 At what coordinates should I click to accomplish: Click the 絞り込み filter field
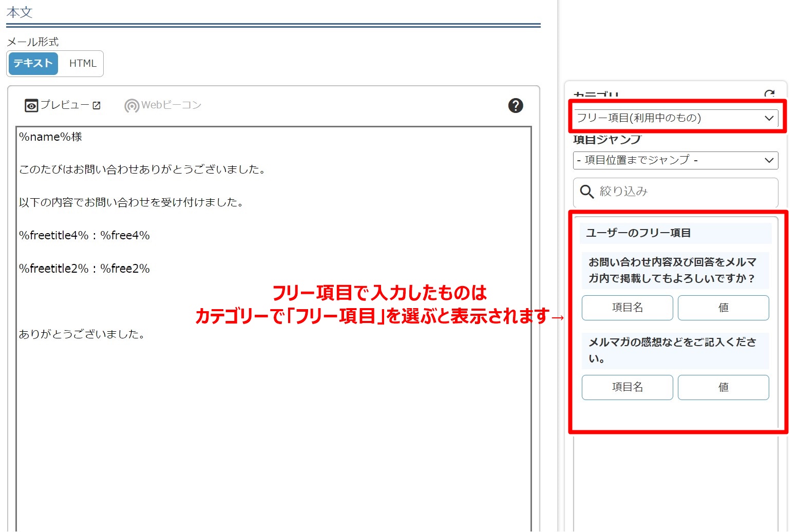[675, 192]
